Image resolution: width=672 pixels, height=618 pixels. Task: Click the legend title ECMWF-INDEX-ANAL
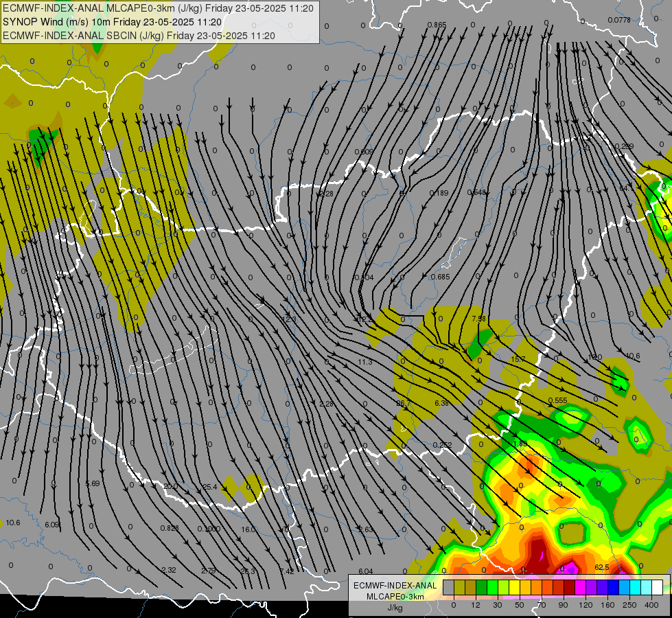[x=395, y=586]
